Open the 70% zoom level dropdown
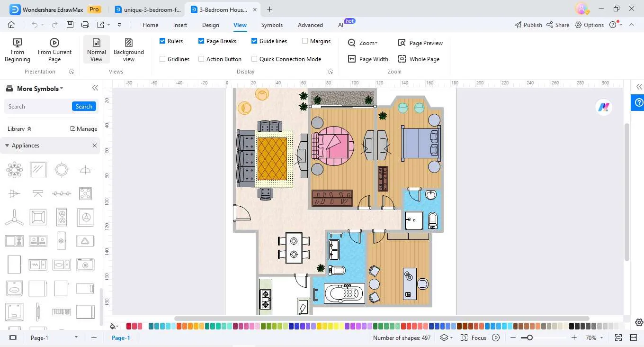The height and width of the screenshot is (347, 644). [594, 338]
